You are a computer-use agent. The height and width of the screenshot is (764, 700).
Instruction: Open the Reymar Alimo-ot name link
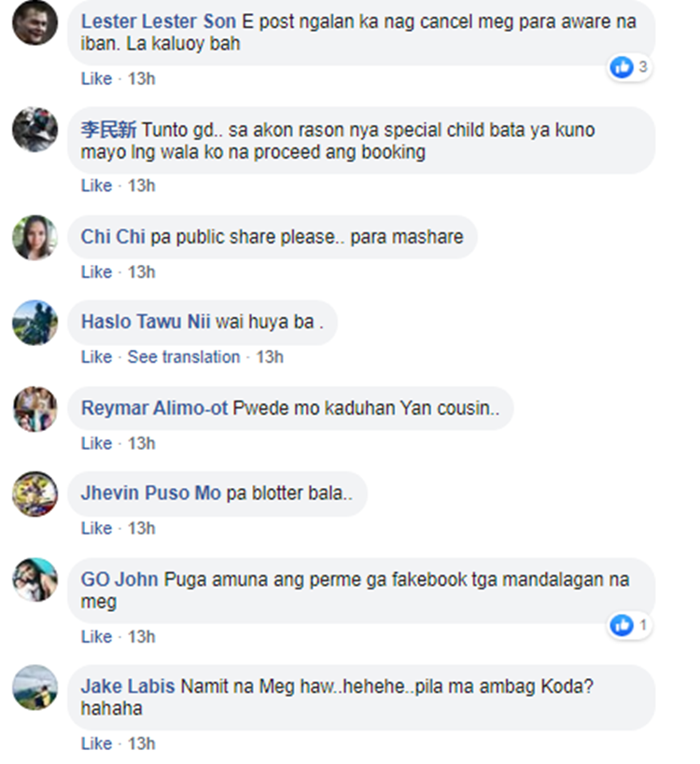pos(154,408)
